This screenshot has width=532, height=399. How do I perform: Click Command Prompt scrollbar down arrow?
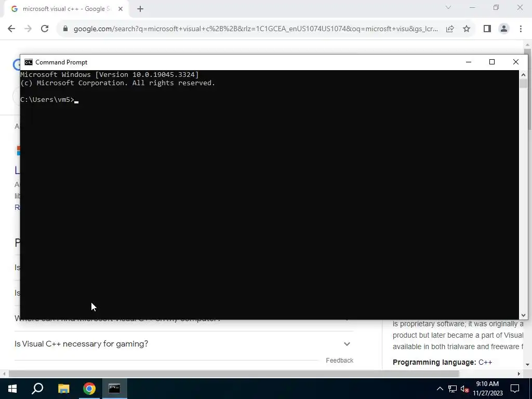click(x=523, y=315)
